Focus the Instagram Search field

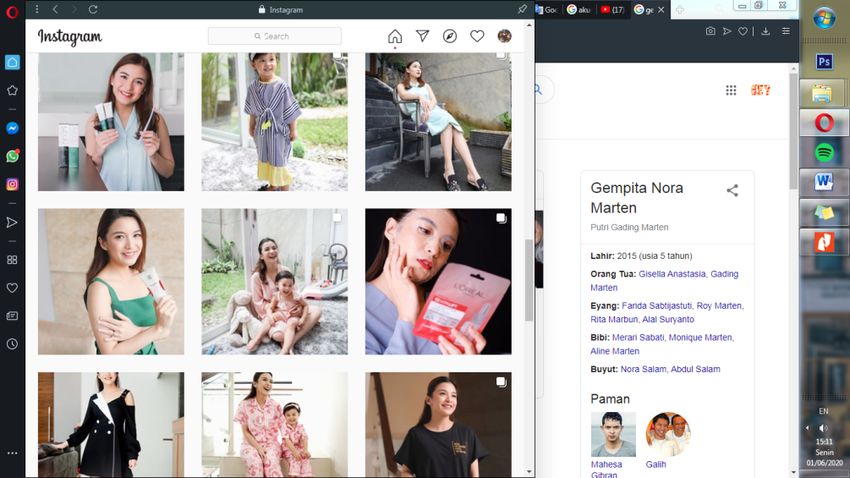pyautogui.click(x=274, y=36)
